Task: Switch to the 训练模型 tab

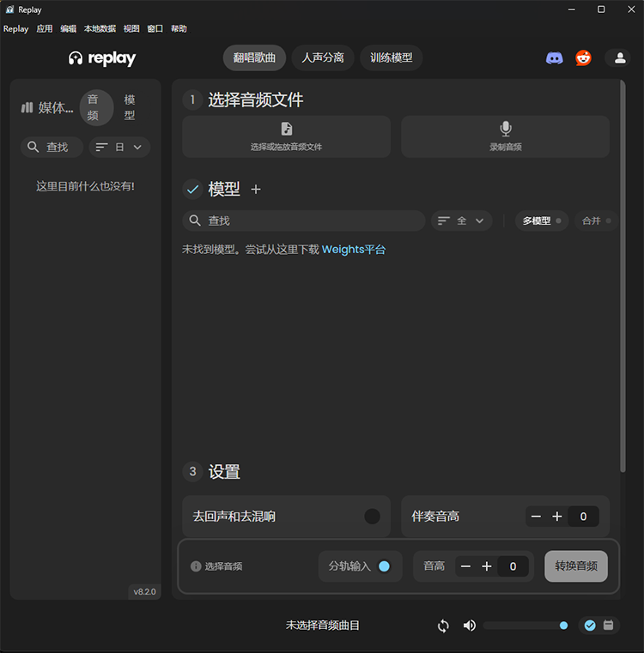Action: click(x=391, y=58)
